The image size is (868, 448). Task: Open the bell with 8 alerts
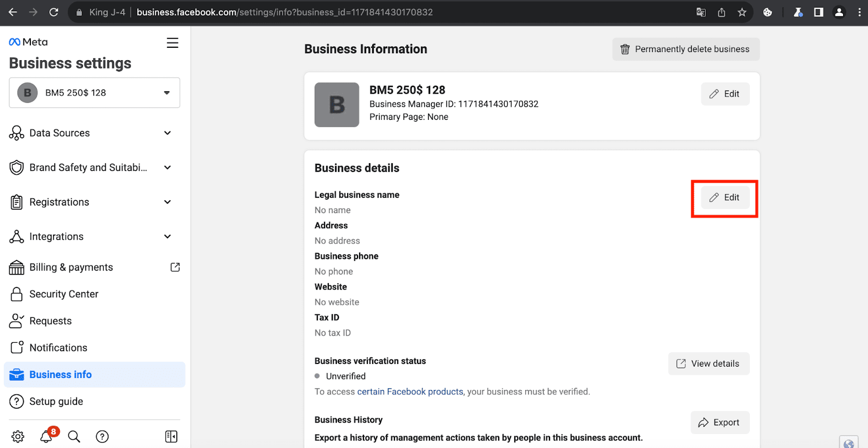pos(47,436)
